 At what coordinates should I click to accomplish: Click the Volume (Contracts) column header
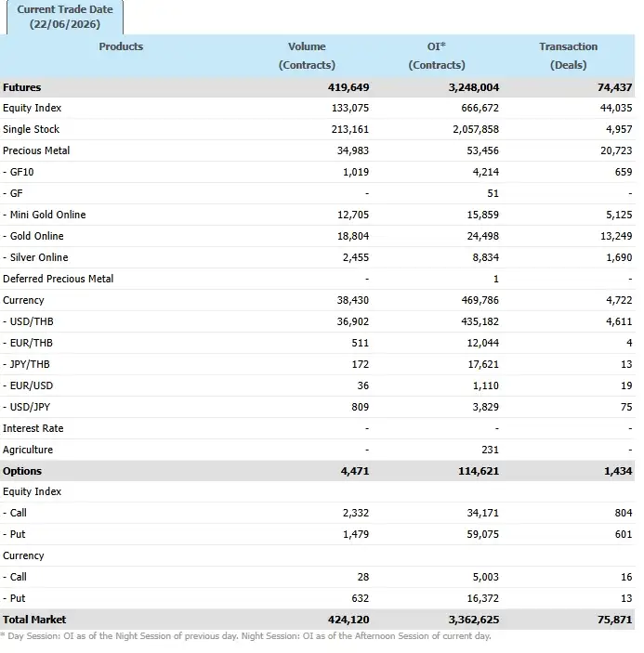point(307,56)
